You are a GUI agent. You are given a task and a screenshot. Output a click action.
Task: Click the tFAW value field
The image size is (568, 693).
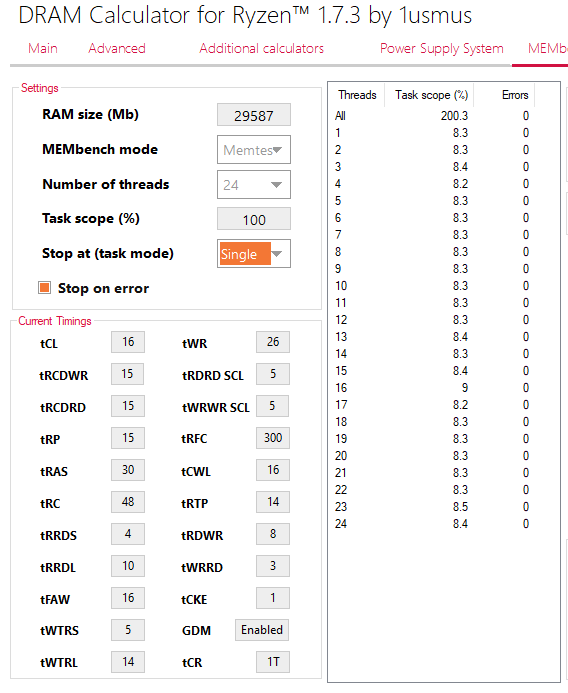coord(128,598)
